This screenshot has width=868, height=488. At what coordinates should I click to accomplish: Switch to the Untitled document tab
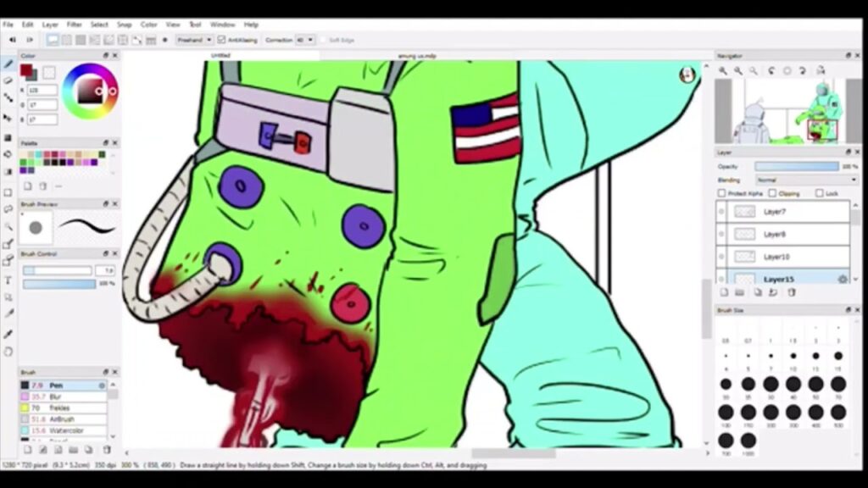point(220,56)
